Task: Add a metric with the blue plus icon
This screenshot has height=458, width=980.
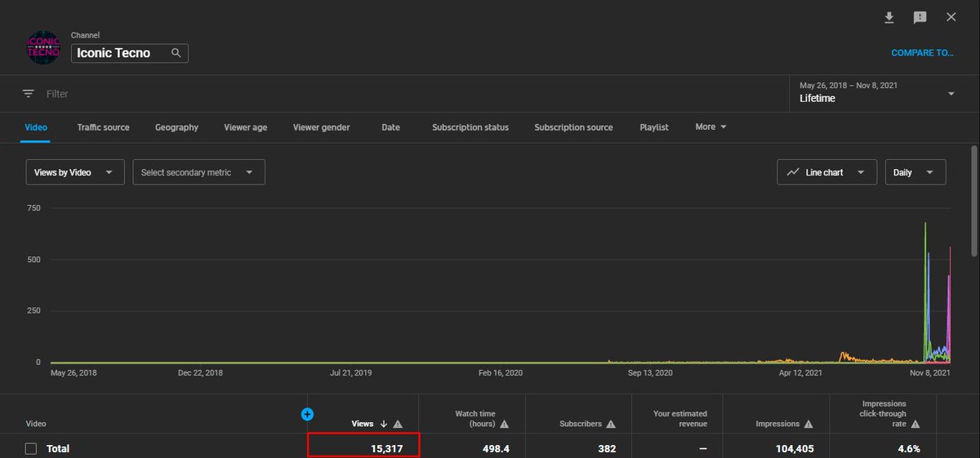Action: [x=308, y=414]
